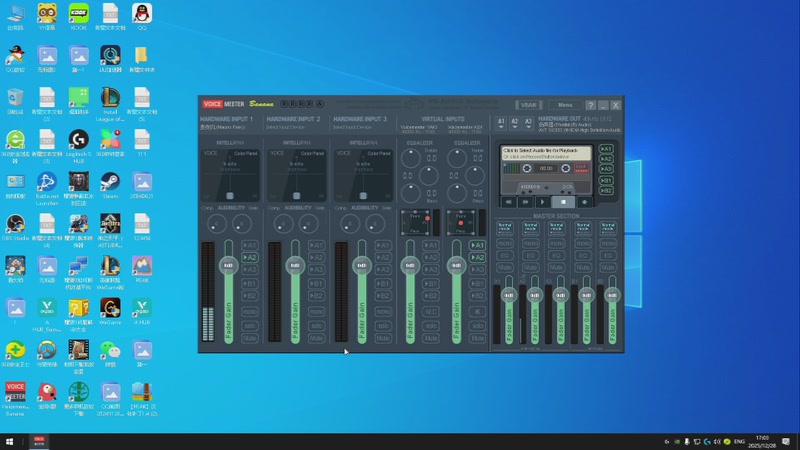Cycle A3 master Normal mode selector

pos(557,228)
